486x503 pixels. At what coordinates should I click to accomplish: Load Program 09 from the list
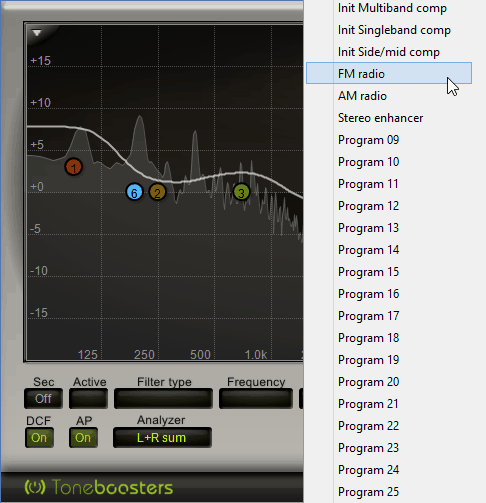pyautogui.click(x=389, y=140)
